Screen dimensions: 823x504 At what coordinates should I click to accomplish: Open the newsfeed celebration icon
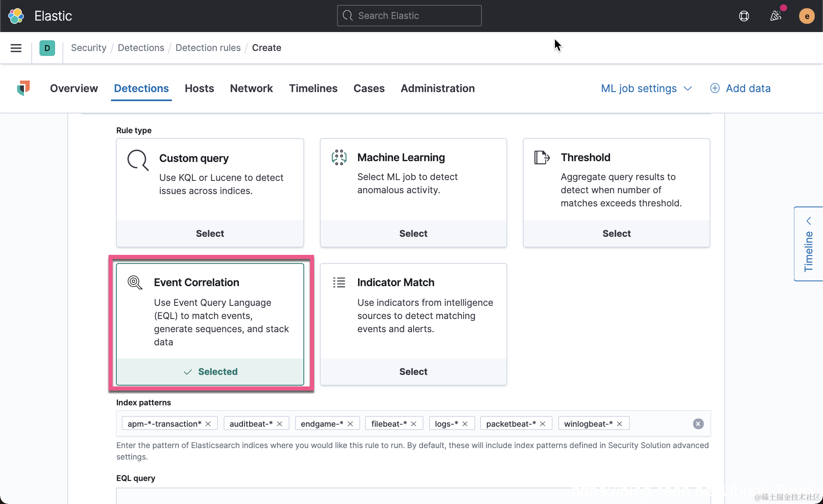[776, 16]
